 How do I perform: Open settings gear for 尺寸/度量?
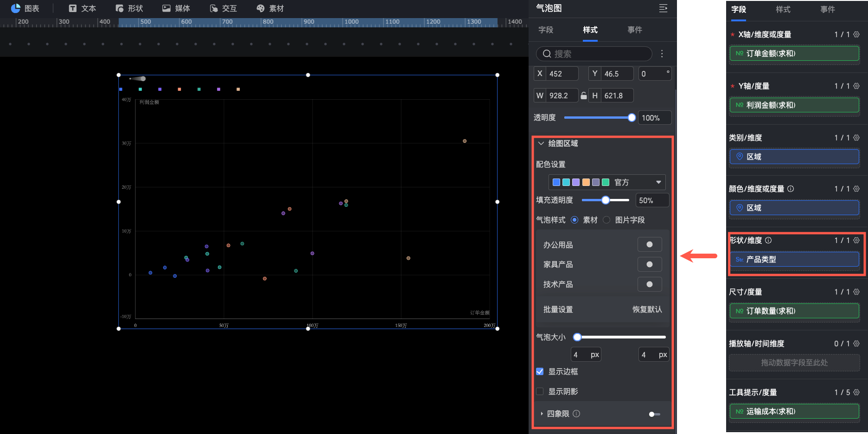856,292
